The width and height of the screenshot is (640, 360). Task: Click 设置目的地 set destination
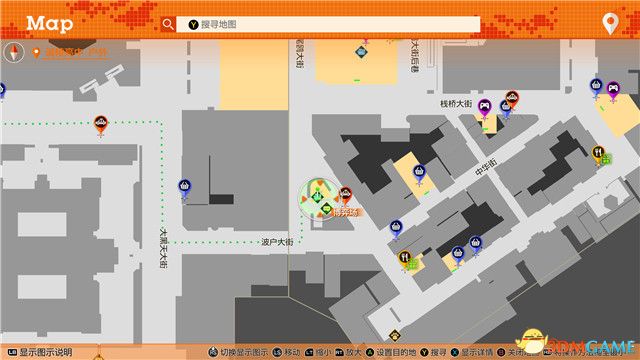pos(391,352)
